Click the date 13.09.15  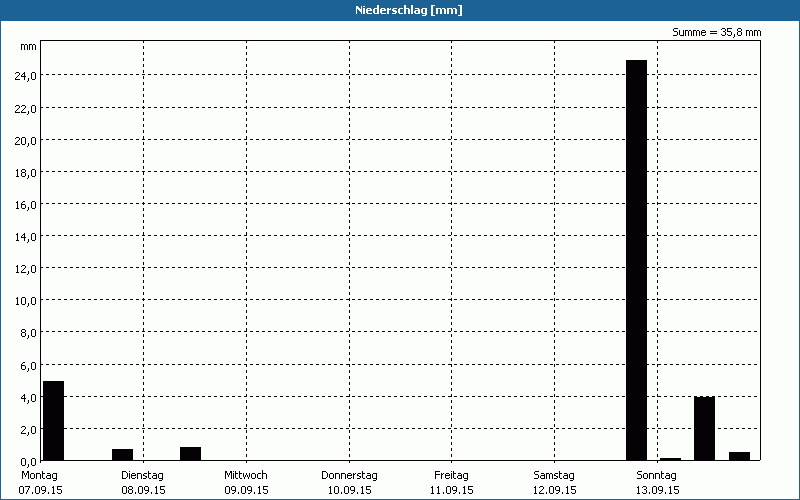657,491
